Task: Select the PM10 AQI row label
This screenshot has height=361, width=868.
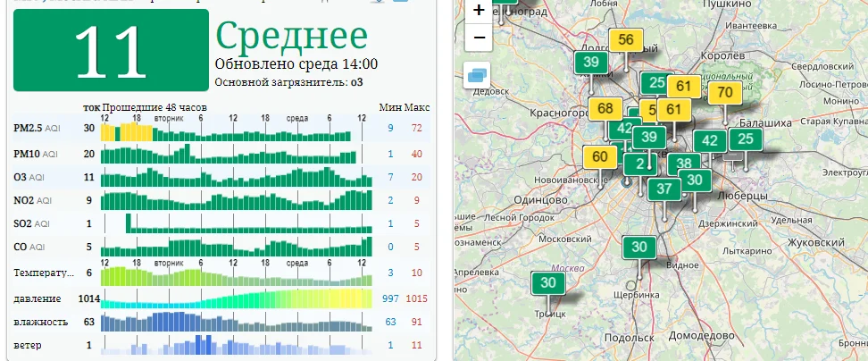Action: click(37, 154)
